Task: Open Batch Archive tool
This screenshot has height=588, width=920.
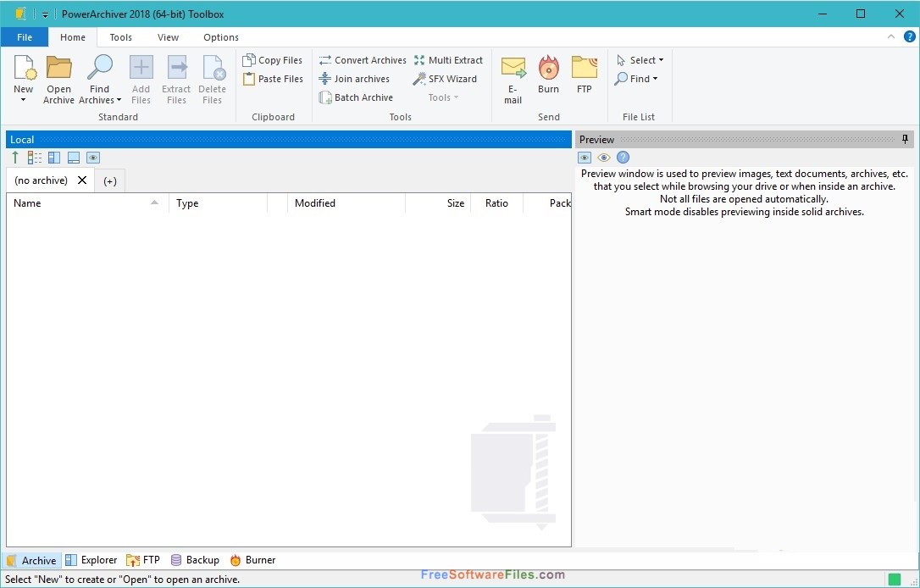Action: click(x=356, y=97)
